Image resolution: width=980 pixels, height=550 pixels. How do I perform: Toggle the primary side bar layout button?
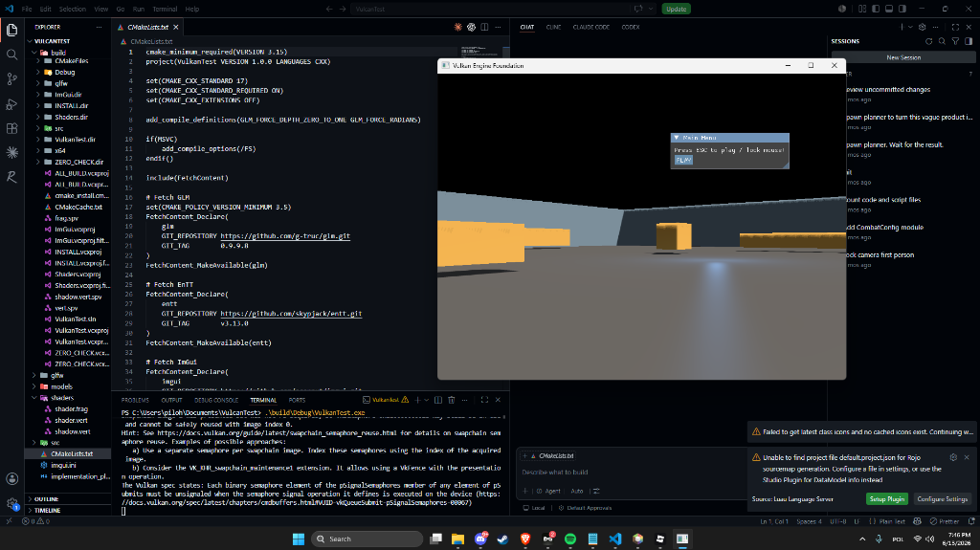pyautogui.click(x=876, y=9)
